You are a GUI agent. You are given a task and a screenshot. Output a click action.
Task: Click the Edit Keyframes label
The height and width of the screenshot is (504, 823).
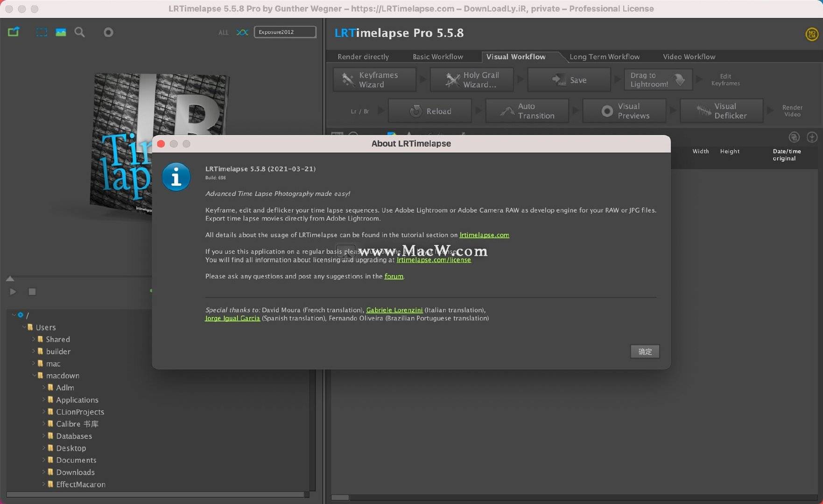[725, 80]
